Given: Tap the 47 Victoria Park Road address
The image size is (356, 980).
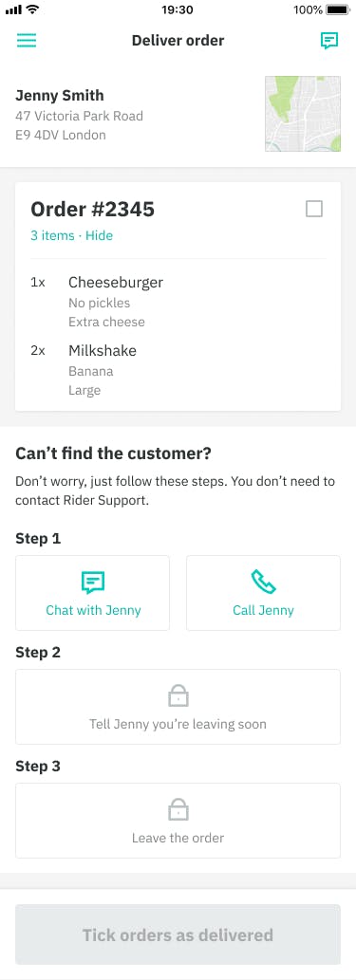Looking at the screenshot, I should coord(80,116).
